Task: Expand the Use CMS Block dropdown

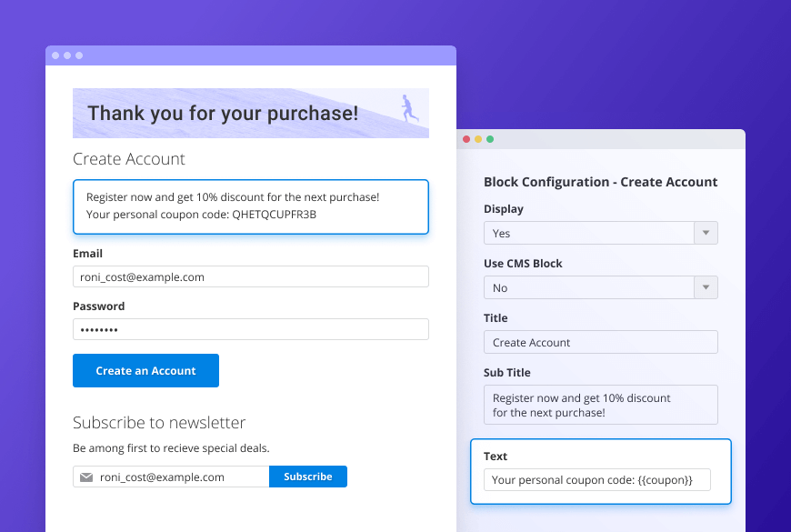Action: pyautogui.click(x=706, y=287)
